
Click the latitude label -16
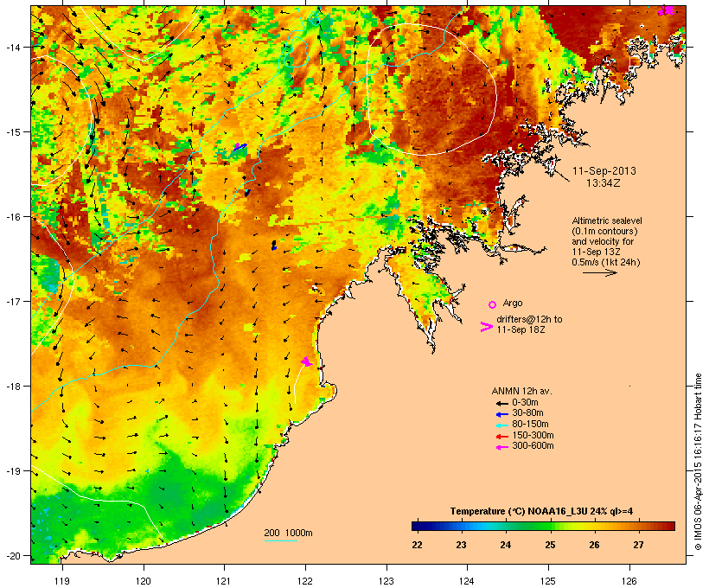tap(12, 217)
